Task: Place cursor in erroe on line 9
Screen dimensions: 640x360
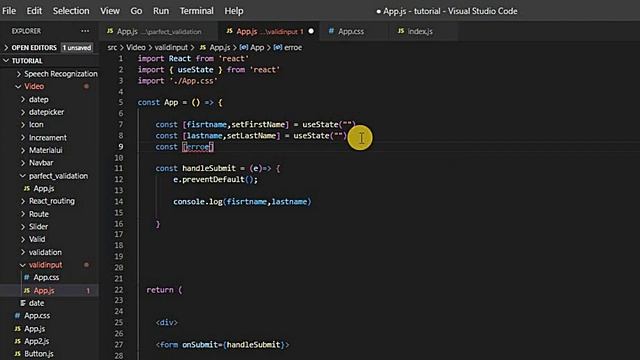Action: pyautogui.click(x=198, y=147)
